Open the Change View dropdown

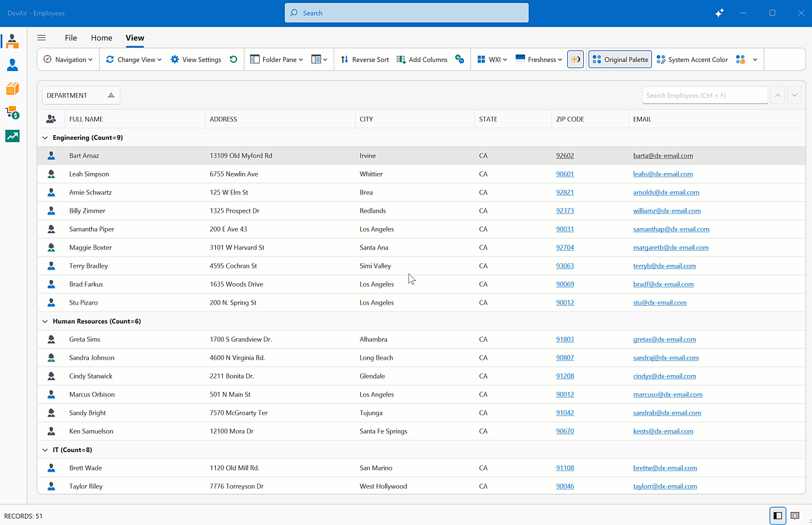tap(133, 59)
